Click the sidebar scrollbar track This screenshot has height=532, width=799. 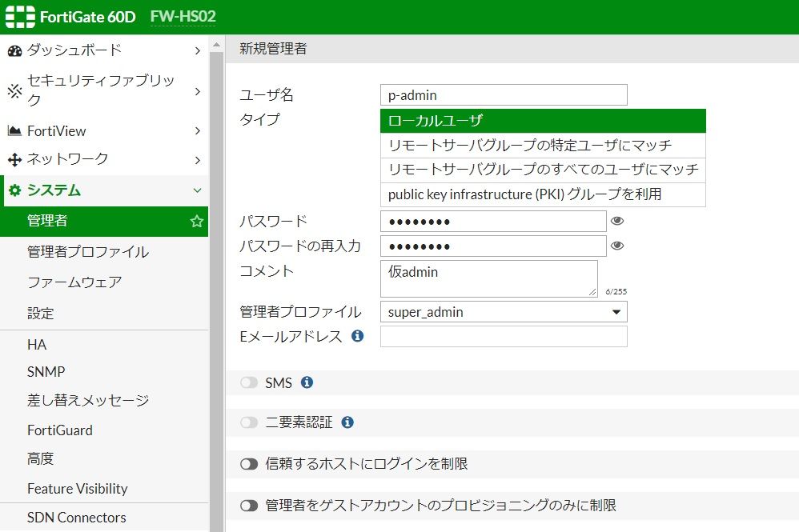click(x=217, y=290)
